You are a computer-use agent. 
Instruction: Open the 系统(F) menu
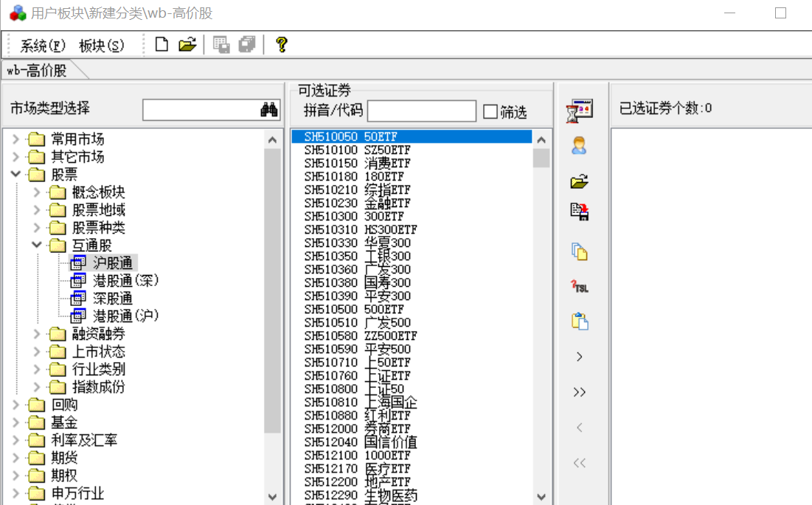coord(43,46)
